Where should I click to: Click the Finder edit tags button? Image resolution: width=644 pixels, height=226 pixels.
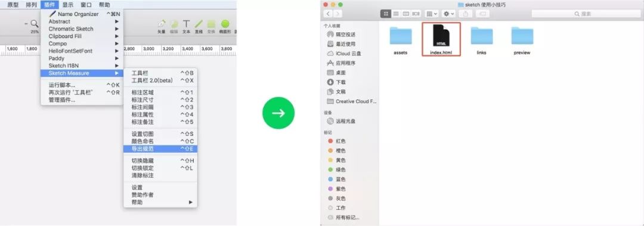click(482, 14)
